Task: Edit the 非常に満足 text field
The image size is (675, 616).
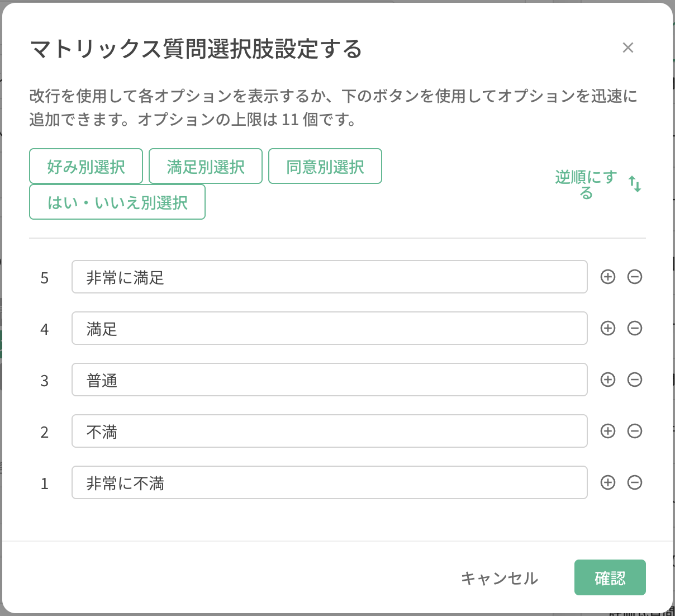Action: click(330, 277)
